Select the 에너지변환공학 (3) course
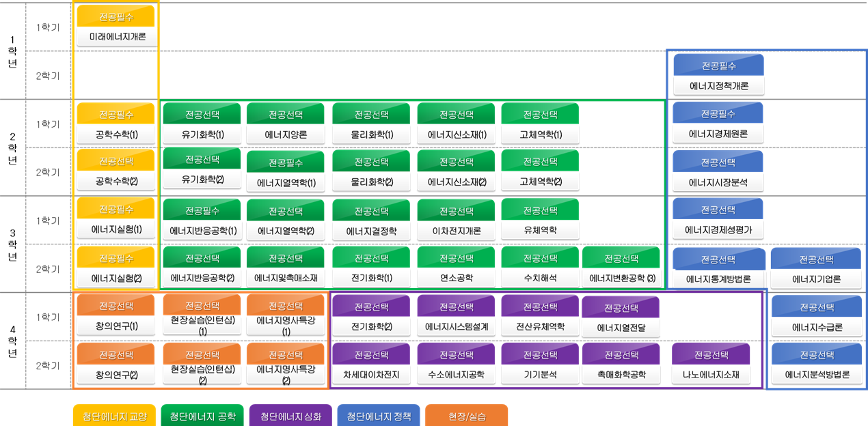This screenshot has width=868, height=426. 621,268
